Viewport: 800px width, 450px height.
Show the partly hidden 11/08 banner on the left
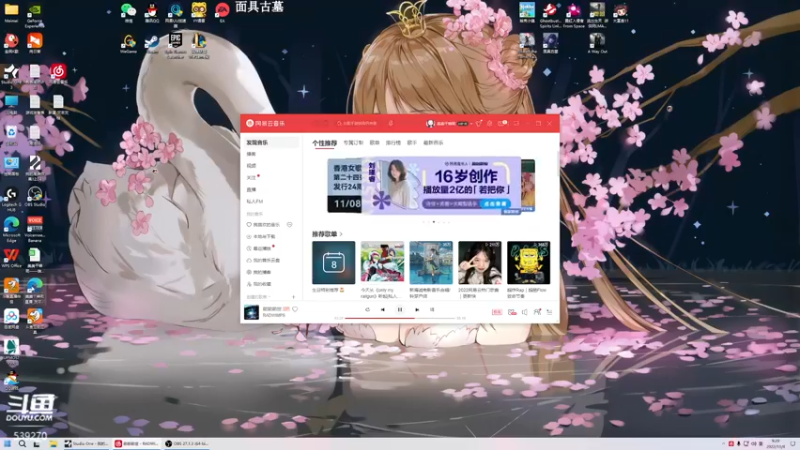344,186
